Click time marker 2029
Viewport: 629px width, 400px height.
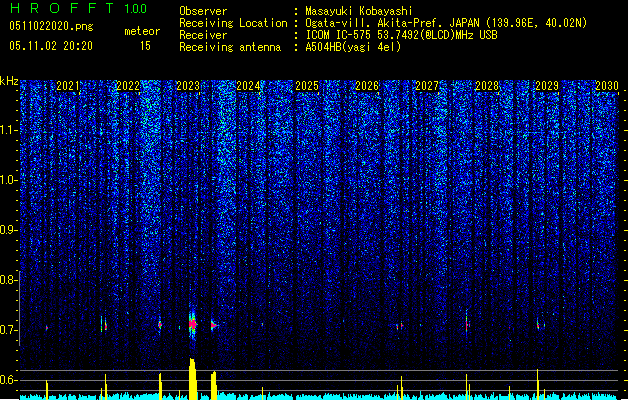(547, 86)
